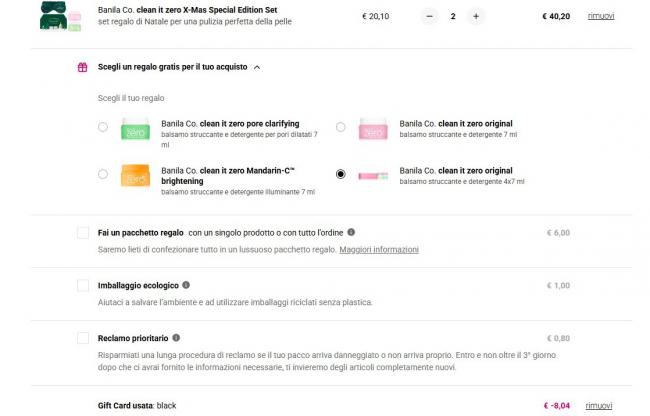Screen dimensions: 650x416
Task: Collapse the Scegli un regalo gratis section
Action: click(x=257, y=67)
